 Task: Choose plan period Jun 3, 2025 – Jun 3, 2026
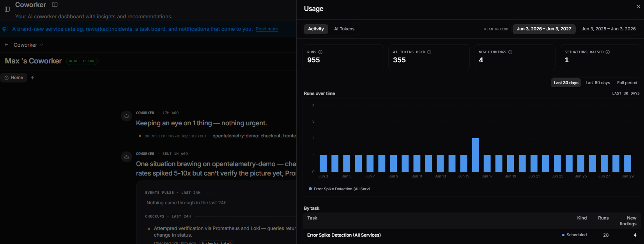coord(609,29)
